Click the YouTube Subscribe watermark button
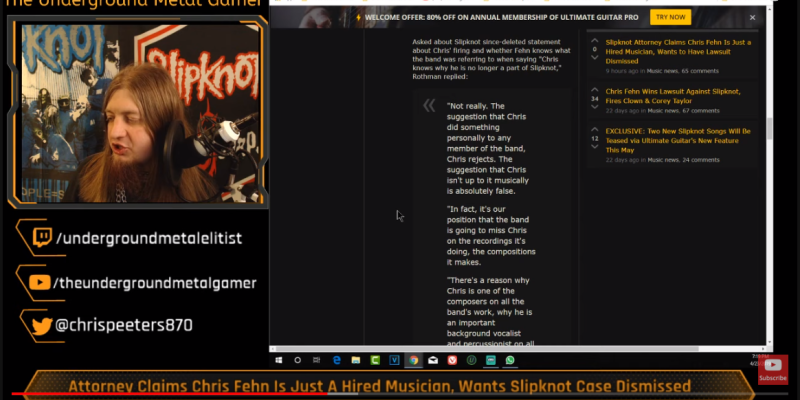The width and height of the screenshot is (800, 400). pos(772,369)
